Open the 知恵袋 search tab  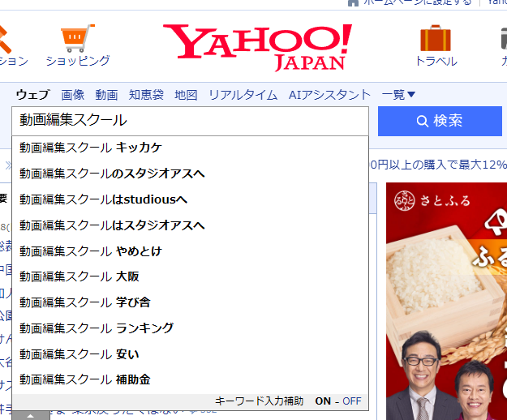146,95
